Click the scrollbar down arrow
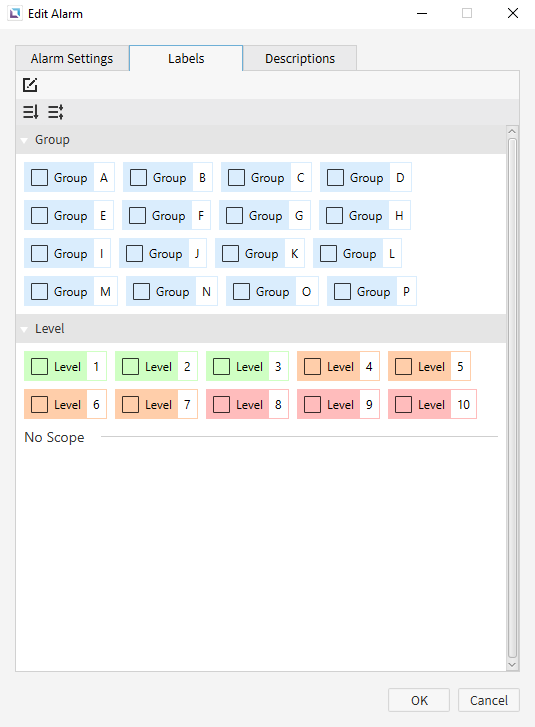 [512, 665]
